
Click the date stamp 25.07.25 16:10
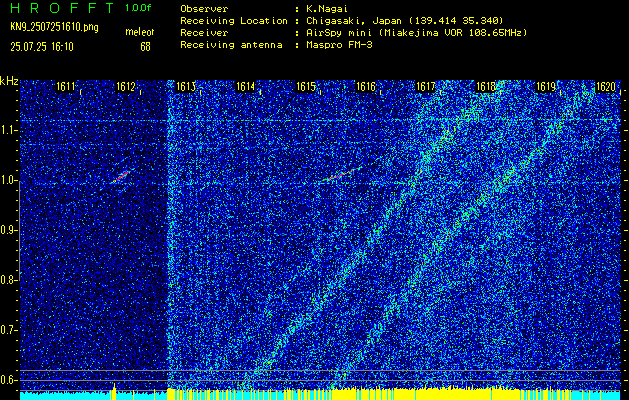pyautogui.click(x=42, y=47)
